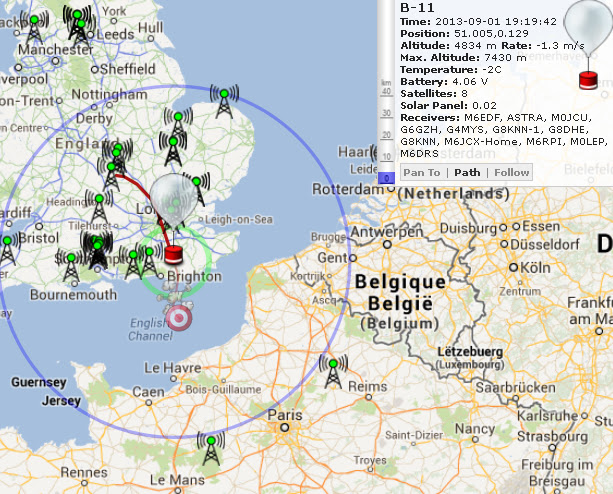Click the Temperature -2C reading
Viewport: 613px width, 494px height.
[x=451, y=70]
